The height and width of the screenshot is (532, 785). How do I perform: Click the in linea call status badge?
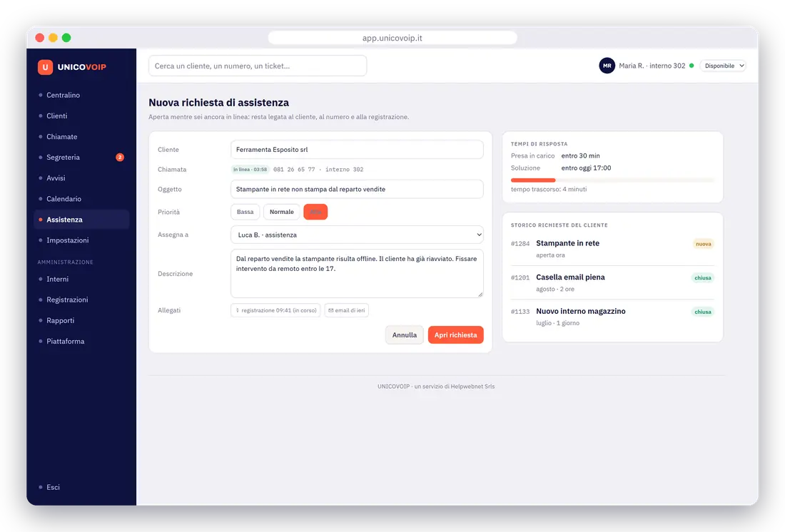[250, 169]
